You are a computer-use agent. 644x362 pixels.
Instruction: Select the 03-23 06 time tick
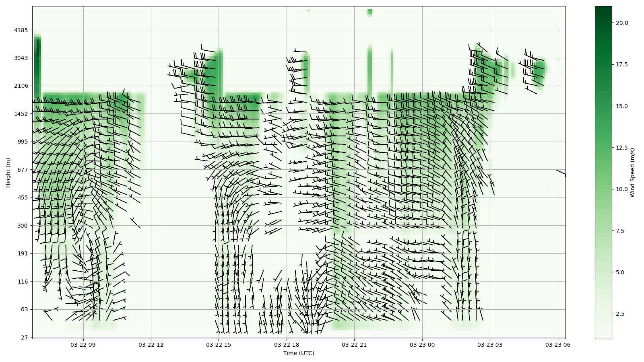click(558, 345)
